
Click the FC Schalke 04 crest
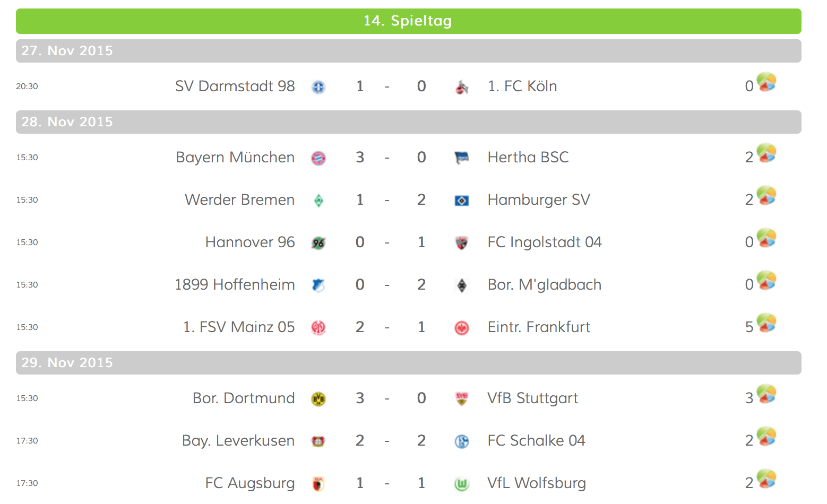[x=462, y=441]
